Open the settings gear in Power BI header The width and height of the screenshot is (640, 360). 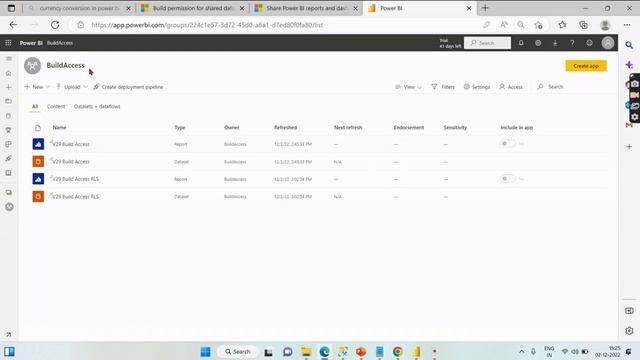[538, 43]
